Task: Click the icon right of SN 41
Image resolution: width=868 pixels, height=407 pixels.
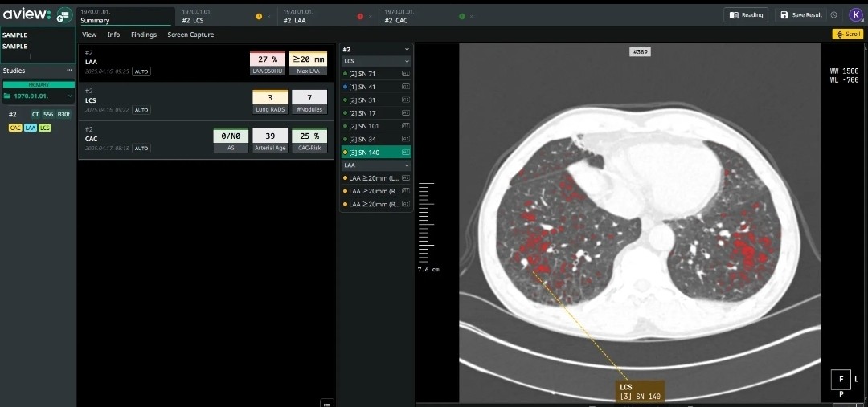Action: (x=405, y=87)
